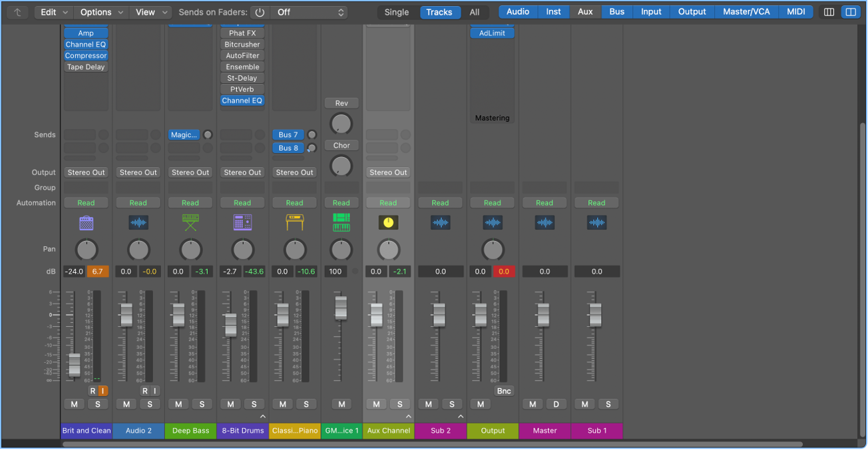Toggle input monitoring on Brit and Clean
The height and width of the screenshot is (450, 868).
pyautogui.click(x=103, y=391)
